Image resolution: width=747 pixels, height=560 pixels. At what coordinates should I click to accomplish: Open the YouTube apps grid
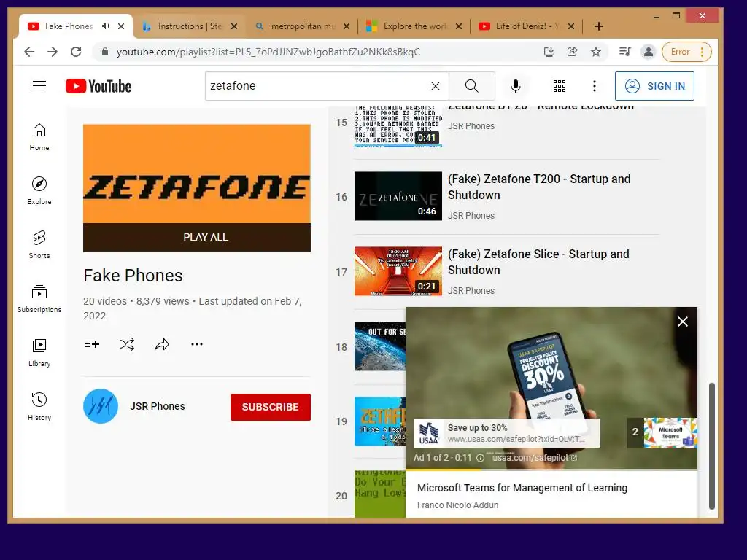point(560,86)
